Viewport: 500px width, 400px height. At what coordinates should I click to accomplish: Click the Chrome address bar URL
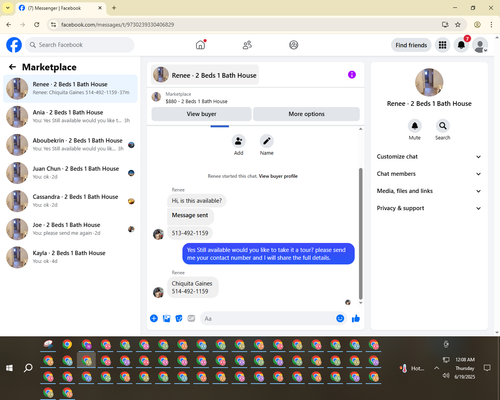tap(117, 25)
